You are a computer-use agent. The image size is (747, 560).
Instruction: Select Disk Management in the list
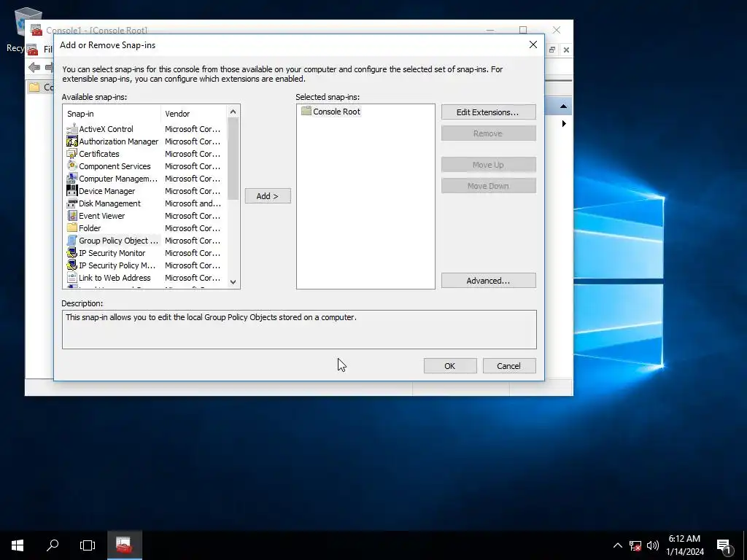click(109, 203)
